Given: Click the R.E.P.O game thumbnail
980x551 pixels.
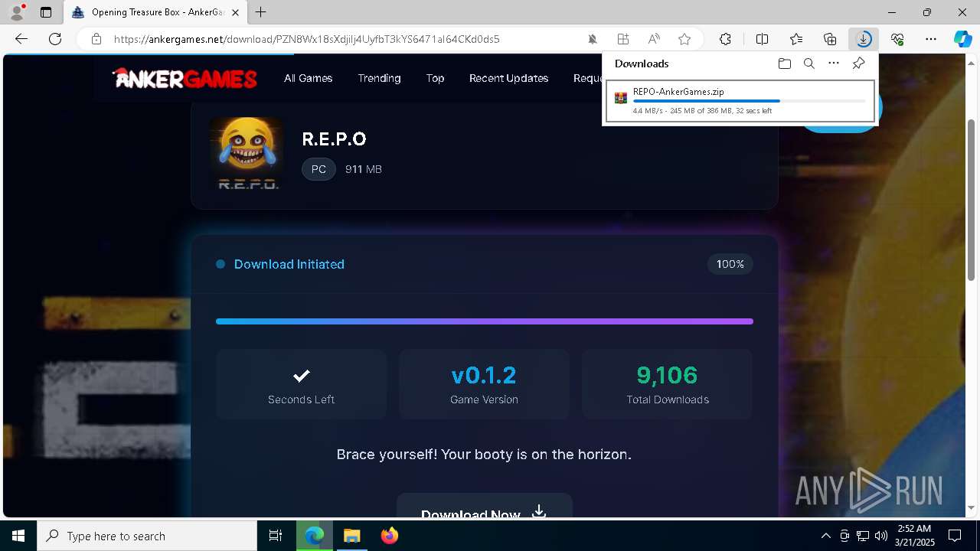Looking at the screenshot, I should [247, 153].
